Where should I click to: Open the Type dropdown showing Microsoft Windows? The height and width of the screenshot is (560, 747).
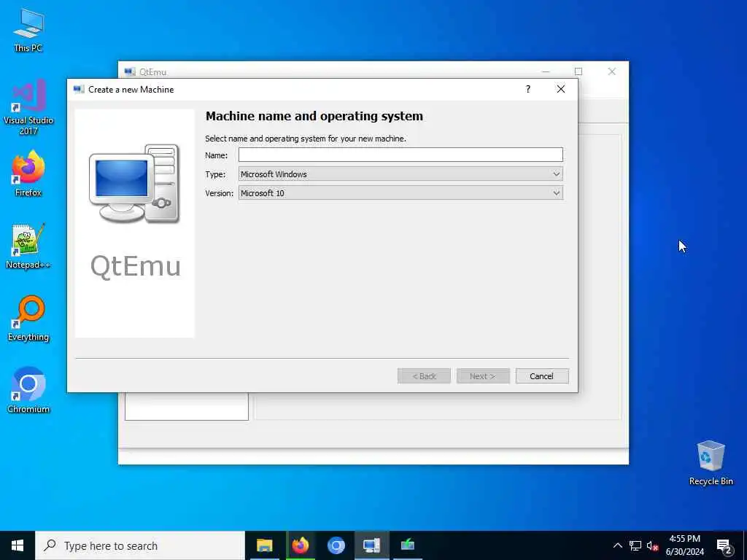coord(400,174)
